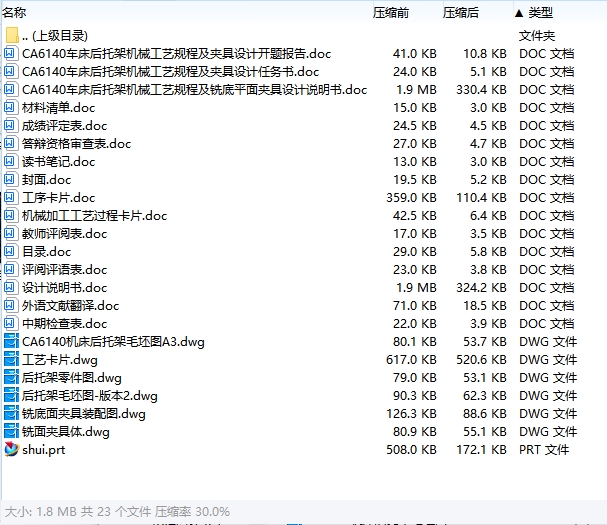The height and width of the screenshot is (525, 607).
Task: Click document icon next to 设计说明书.doc
Action: [11, 287]
